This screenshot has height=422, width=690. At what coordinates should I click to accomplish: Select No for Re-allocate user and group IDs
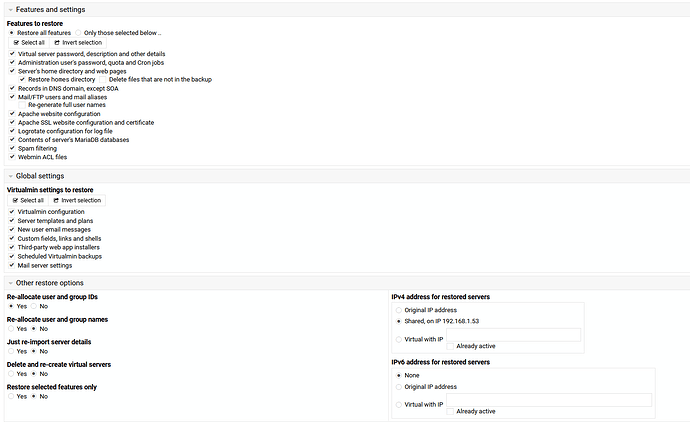click(x=33, y=306)
